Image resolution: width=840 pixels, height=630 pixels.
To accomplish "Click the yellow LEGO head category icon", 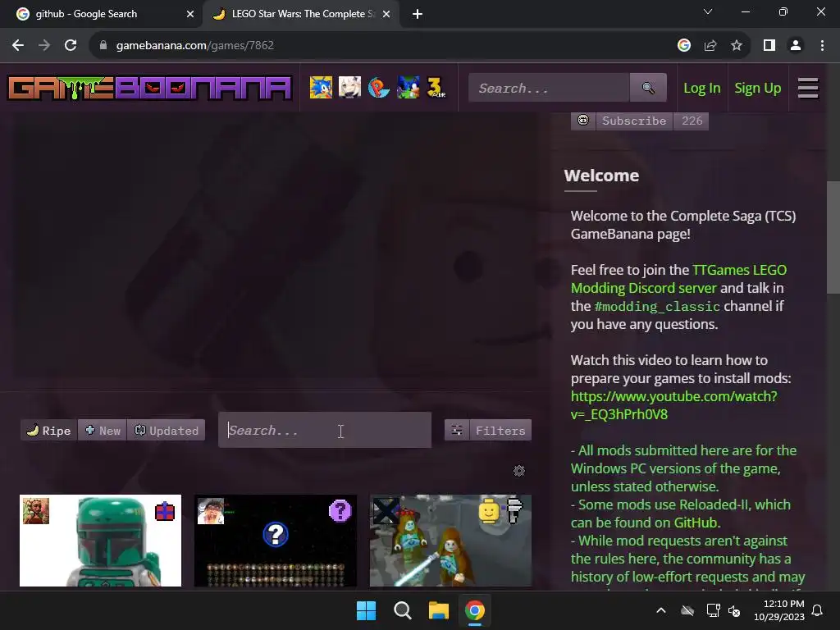I will click(489, 510).
